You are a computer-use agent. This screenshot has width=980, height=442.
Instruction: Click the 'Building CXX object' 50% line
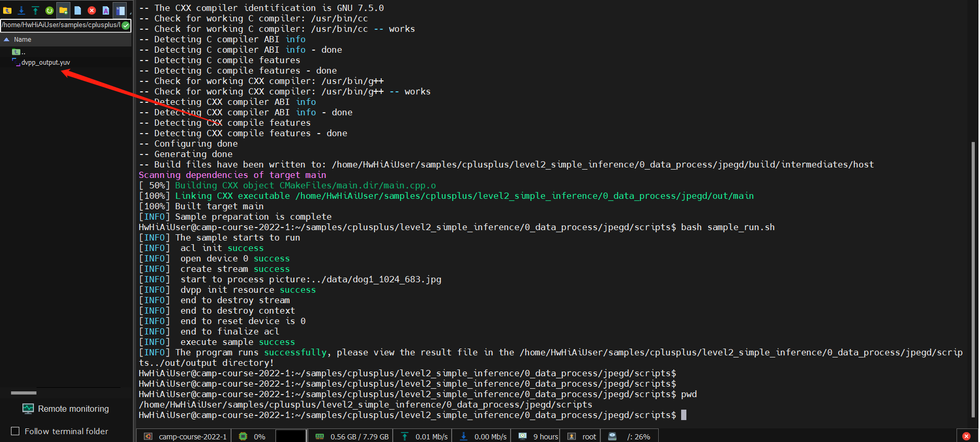(287, 185)
